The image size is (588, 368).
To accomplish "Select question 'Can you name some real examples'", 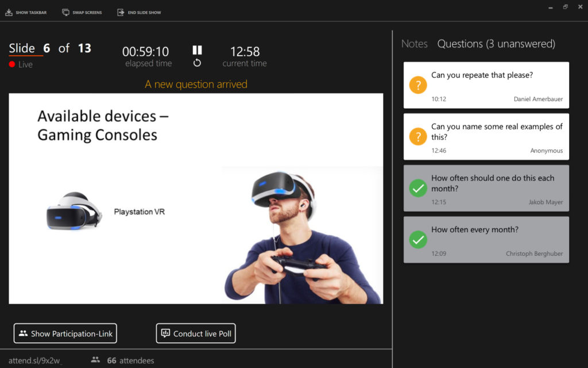I will (486, 137).
